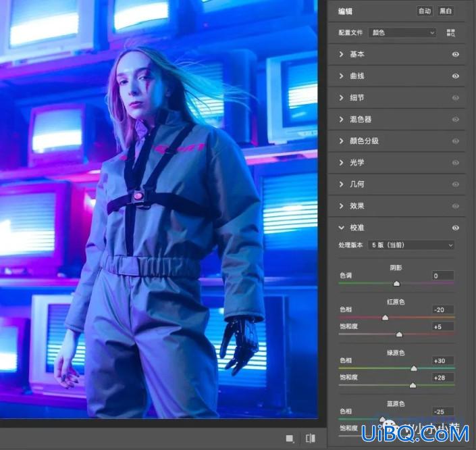
Task: Toggle visibility eye of 基本 panel
Action: [455, 54]
